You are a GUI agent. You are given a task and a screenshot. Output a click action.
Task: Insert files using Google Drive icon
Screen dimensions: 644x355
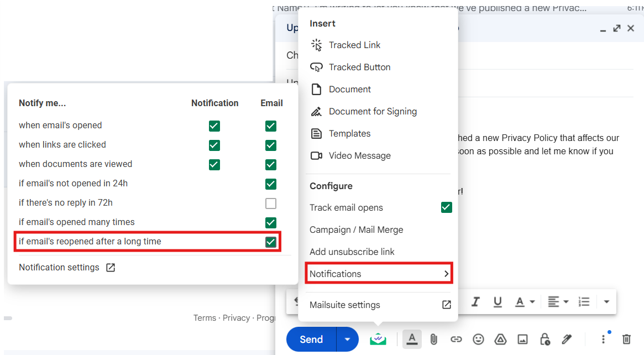click(x=500, y=339)
